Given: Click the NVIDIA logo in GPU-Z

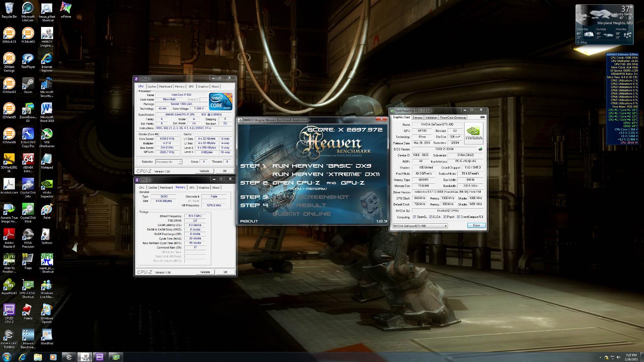Looking at the screenshot, I should [x=474, y=134].
